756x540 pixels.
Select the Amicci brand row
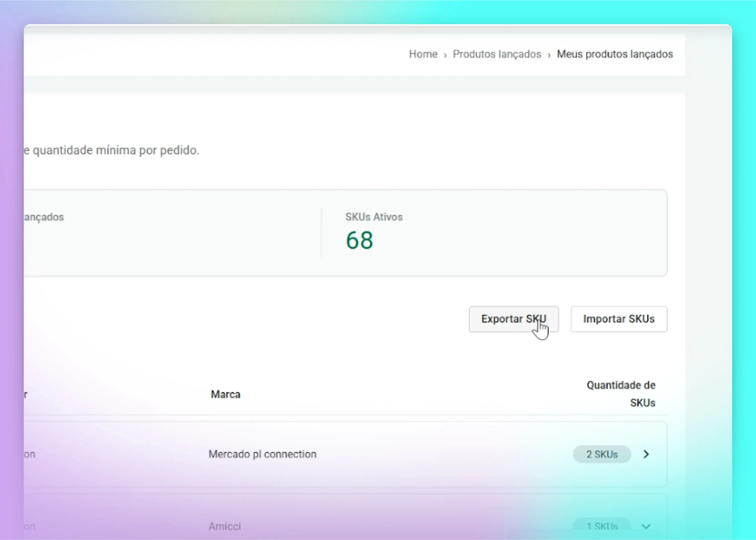(x=225, y=526)
